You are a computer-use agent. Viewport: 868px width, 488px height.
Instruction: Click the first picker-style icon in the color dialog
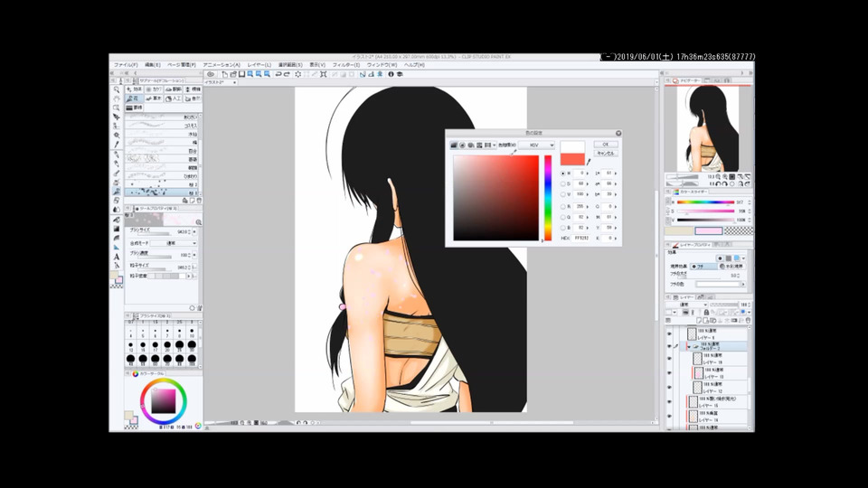pos(454,145)
